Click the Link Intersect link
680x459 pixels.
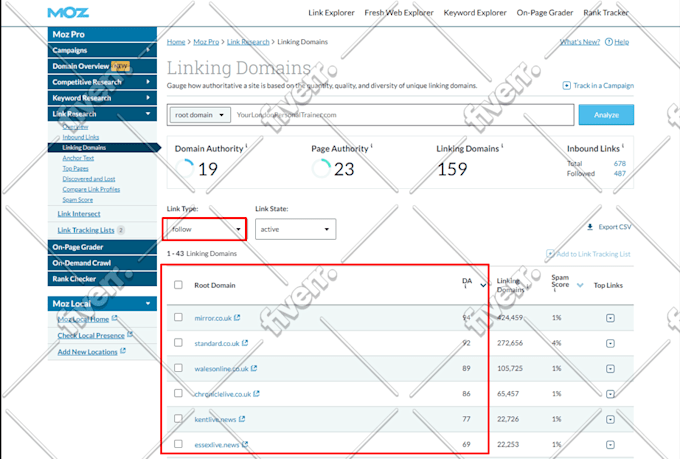click(x=79, y=214)
